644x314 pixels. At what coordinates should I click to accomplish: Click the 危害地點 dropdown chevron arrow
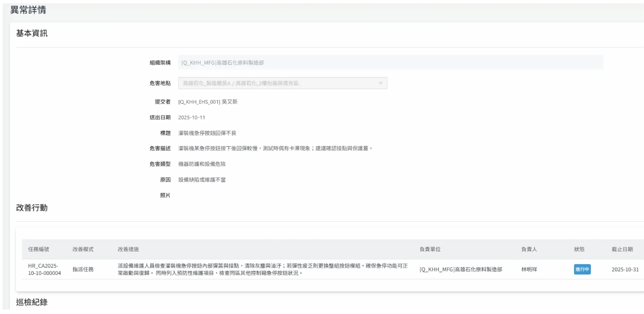(x=381, y=83)
